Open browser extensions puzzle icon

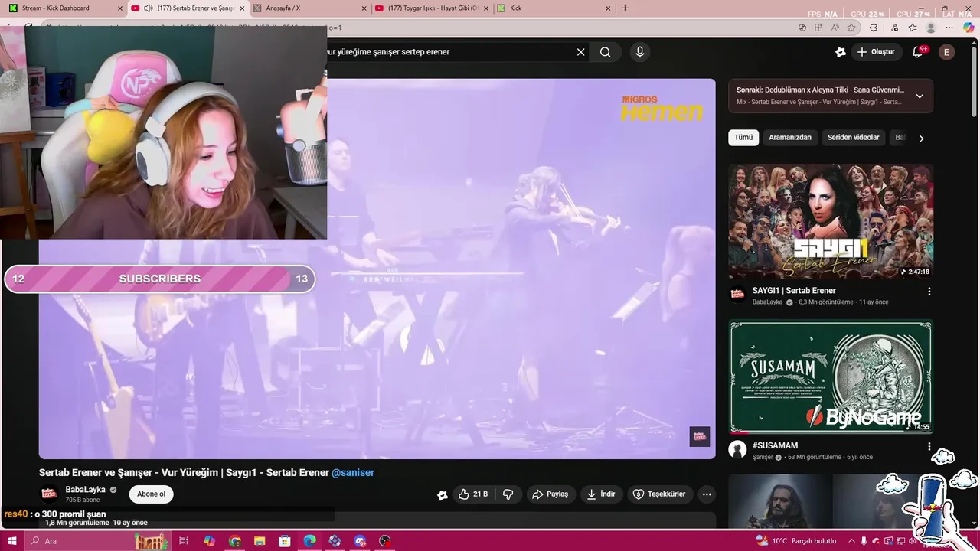tap(874, 28)
